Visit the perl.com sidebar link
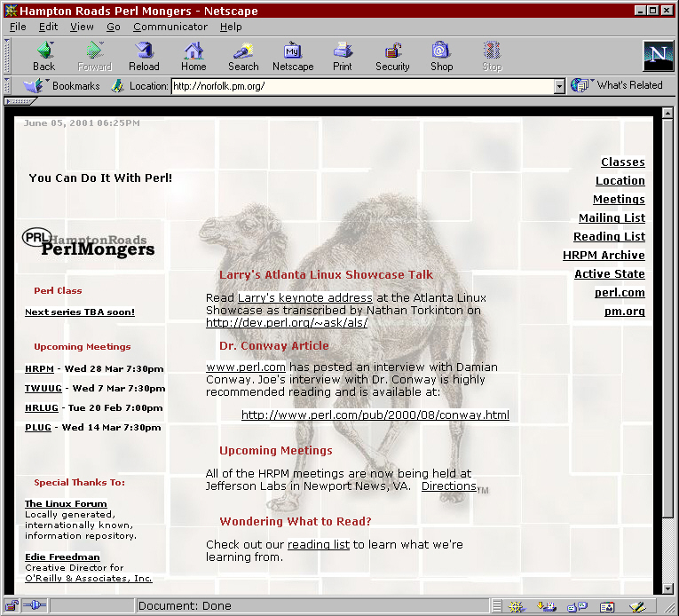This screenshot has width=679, height=616. click(620, 292)
